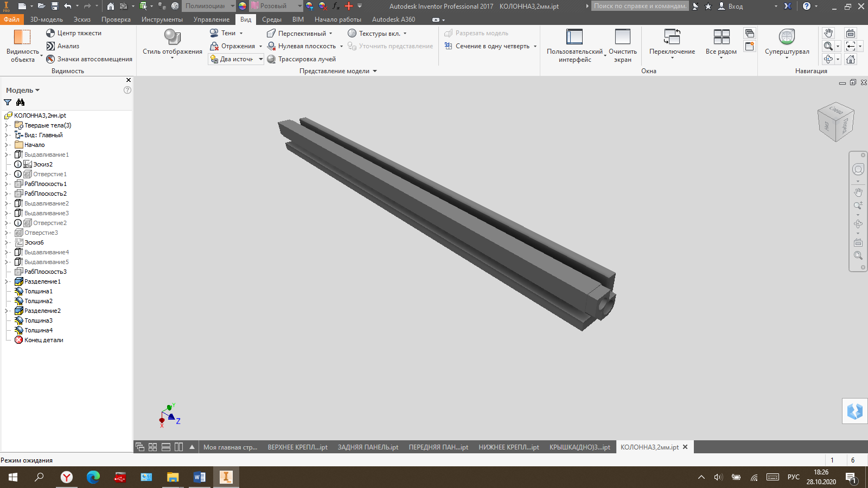Click the binoculars find icon in the browser

click(x=21, y=102)
